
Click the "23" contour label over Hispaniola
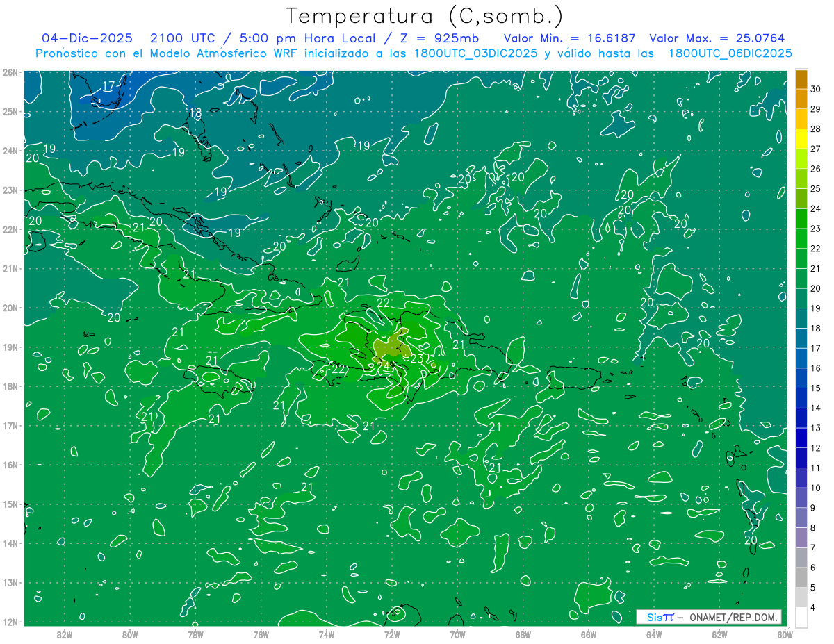(417, 358)
